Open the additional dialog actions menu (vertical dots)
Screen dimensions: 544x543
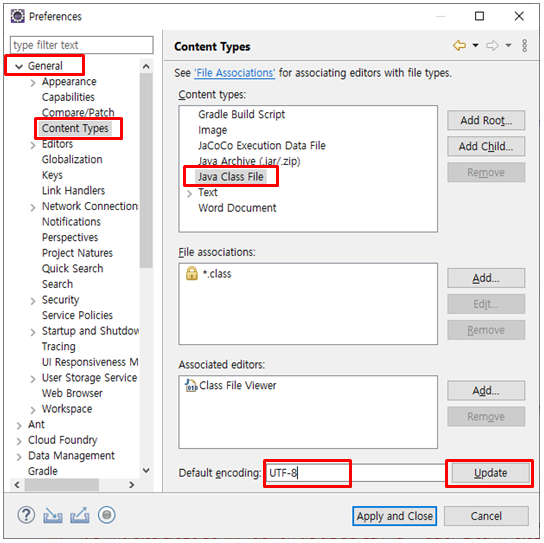[x=525, y=45]
